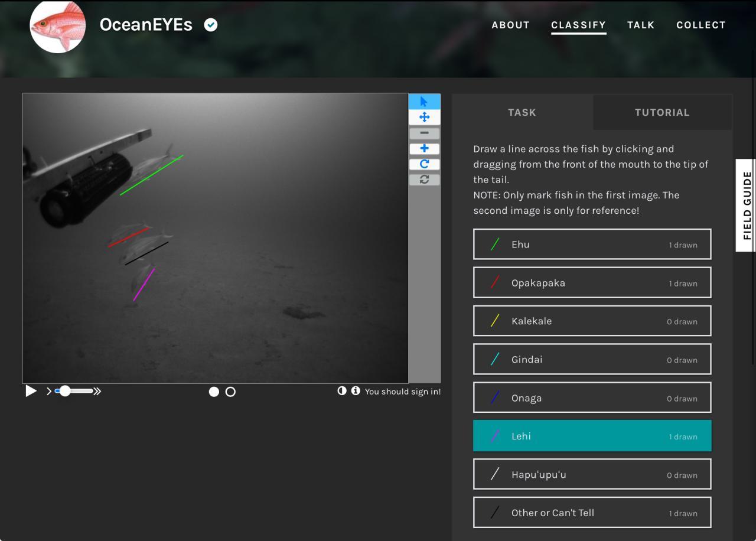Open the Classify page
This screenshot has width=756, height=541.
pos(578,25)
